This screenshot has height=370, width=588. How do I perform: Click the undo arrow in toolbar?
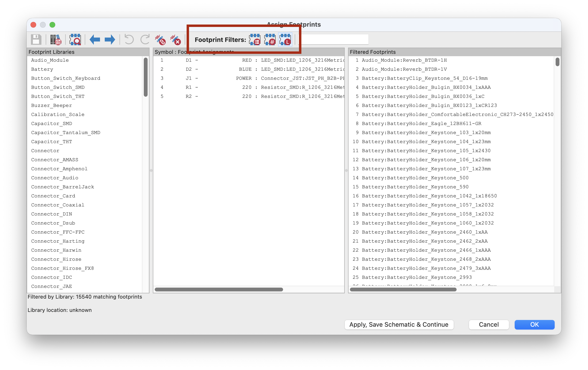(x=129, y=40)
